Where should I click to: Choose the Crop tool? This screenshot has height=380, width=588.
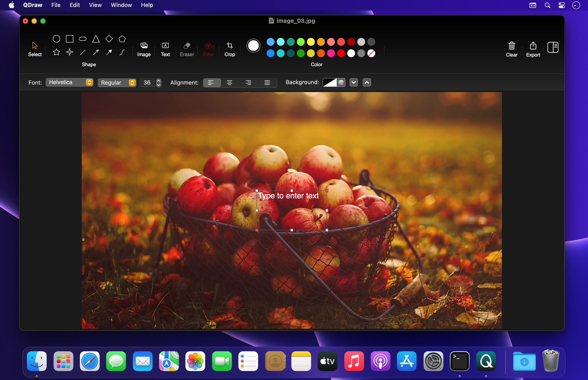(229, 49)
